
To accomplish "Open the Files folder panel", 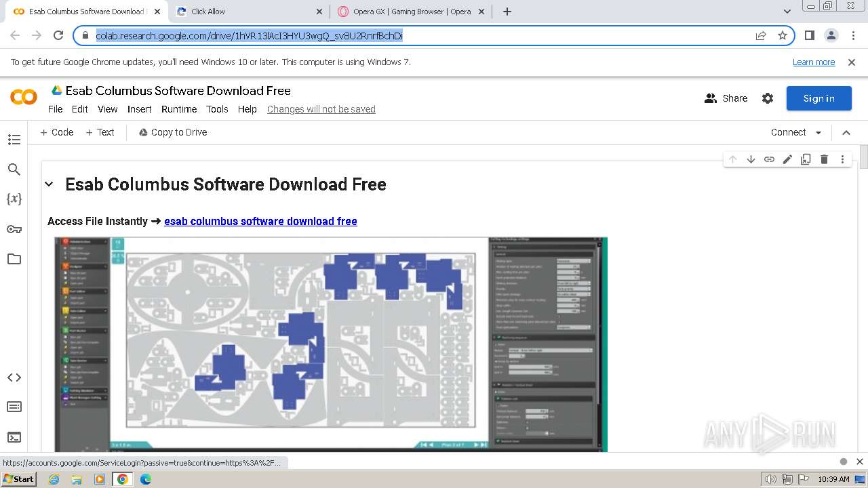I will click(14, 259).
